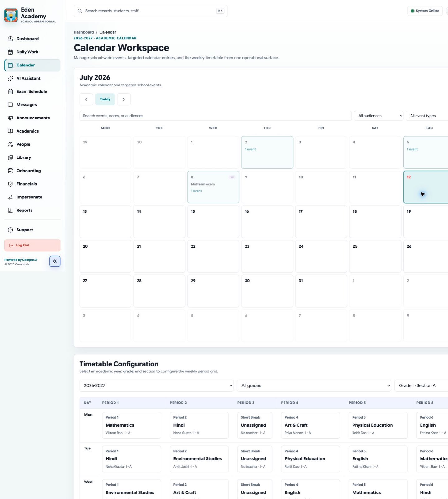Select July 15 in the calendar
This screenshot has width=448, height=499.
[213, 222]
